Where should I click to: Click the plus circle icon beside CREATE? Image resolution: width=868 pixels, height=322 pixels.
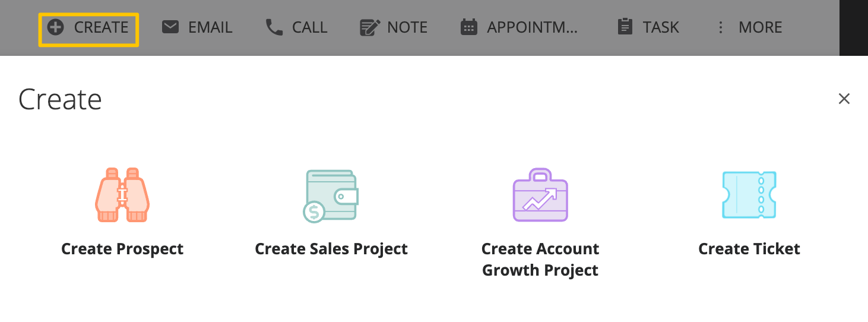coord(55,27)
